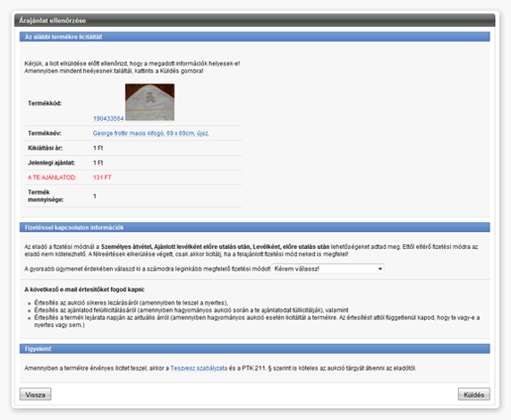Click the A következő e-mail értesítőket heading
Image resolution: width=511 pixels, height=420 pixels.
(85, 289)
